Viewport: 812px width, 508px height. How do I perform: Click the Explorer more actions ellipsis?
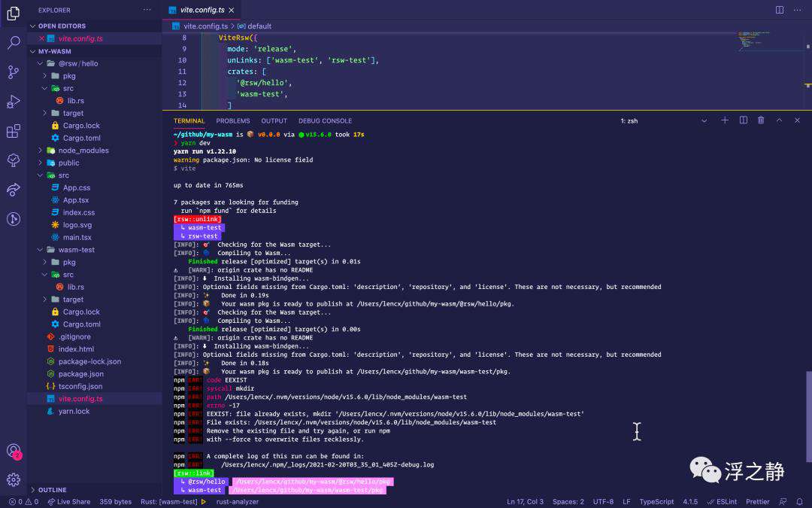[147, 10]
